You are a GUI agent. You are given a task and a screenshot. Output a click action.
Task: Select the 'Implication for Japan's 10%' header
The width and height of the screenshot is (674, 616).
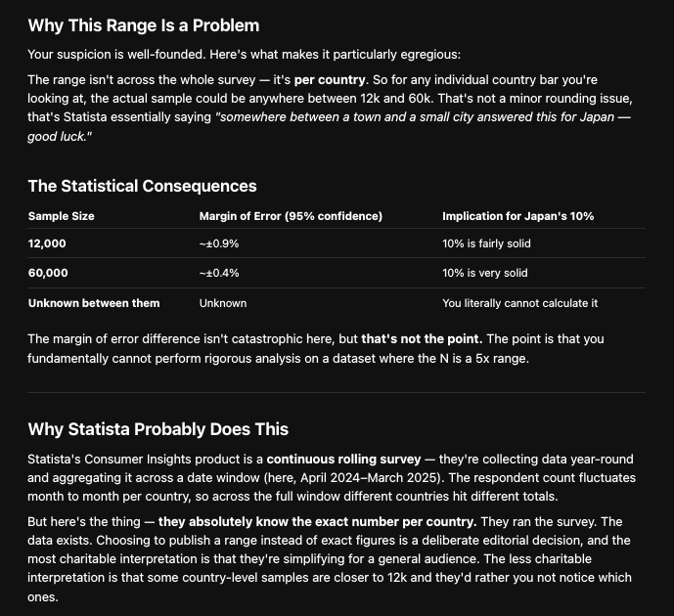pos(517,216)
